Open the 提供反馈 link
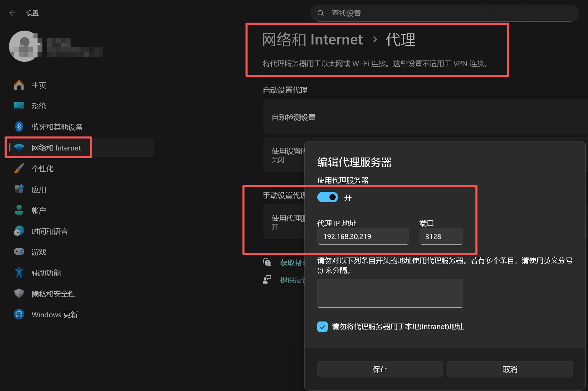The image size is (588, 391). [292, 280]
